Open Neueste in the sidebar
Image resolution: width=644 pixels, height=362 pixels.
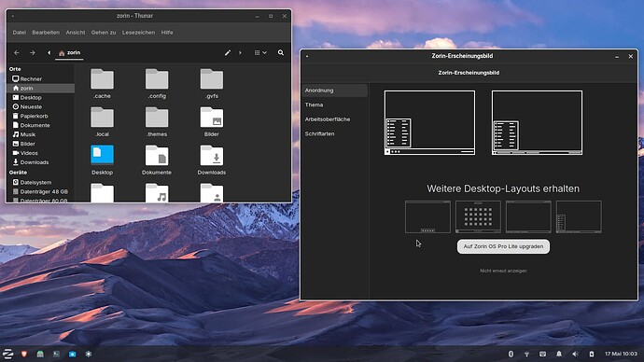[41, 106]
